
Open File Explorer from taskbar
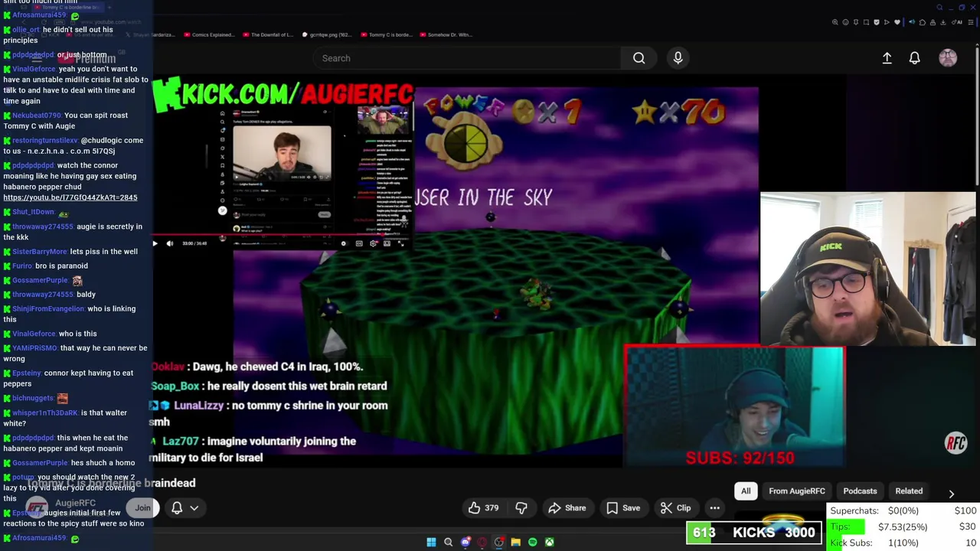[515, 542]
